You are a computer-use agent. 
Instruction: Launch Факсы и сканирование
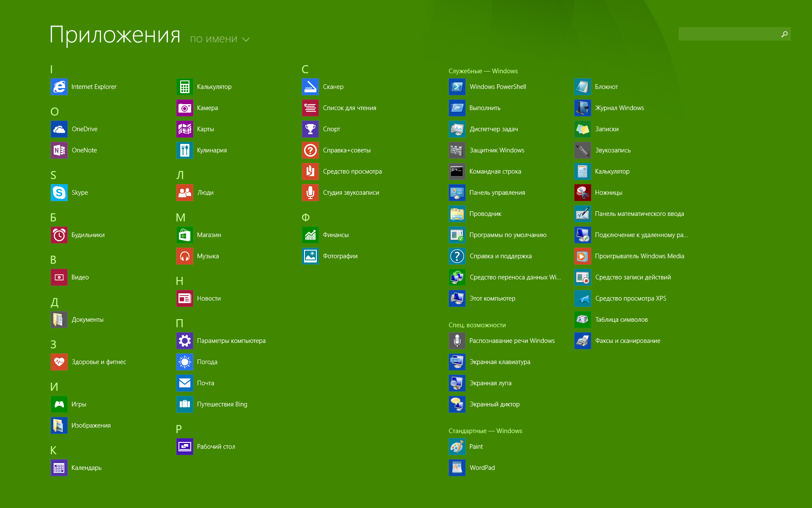pos(617,341)
